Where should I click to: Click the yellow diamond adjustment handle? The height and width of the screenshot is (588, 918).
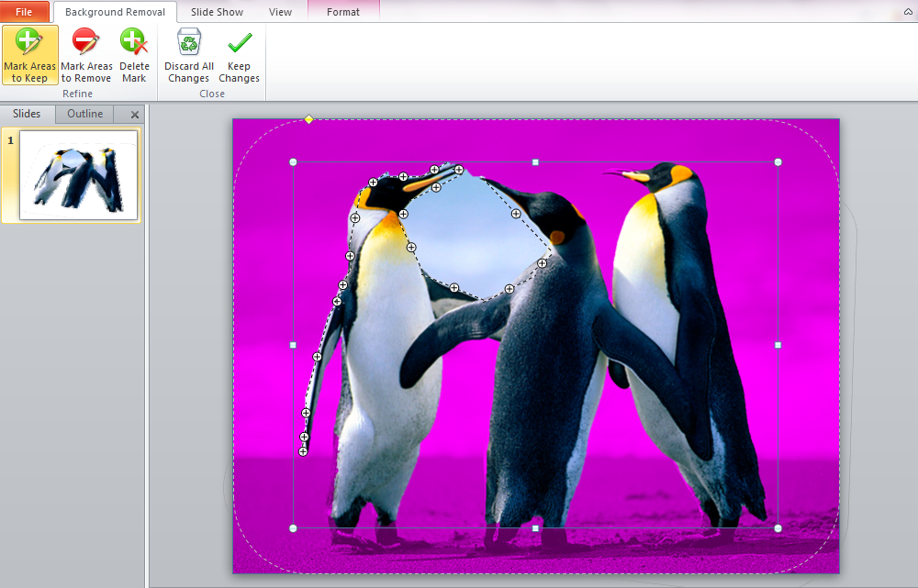[x=309, y=119]
